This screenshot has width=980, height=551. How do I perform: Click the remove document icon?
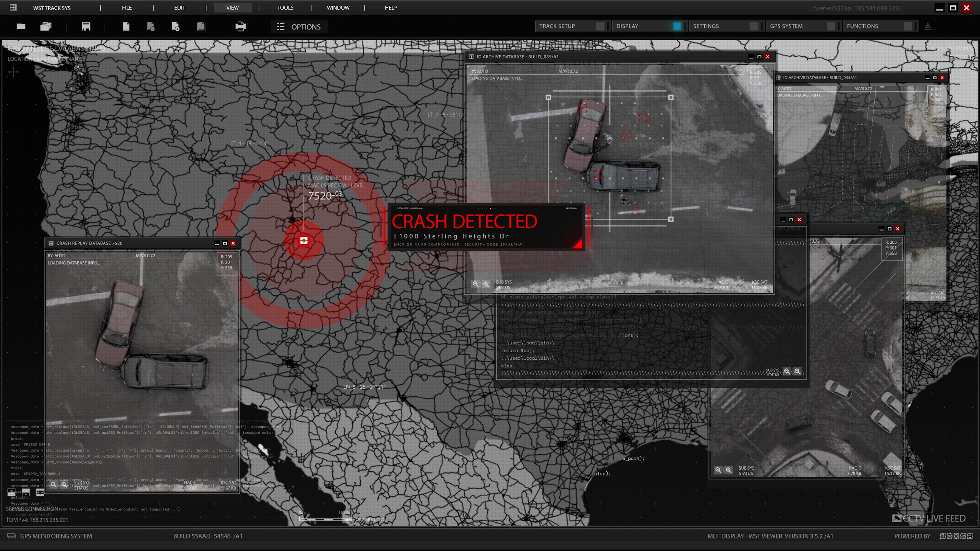(151, 26)
